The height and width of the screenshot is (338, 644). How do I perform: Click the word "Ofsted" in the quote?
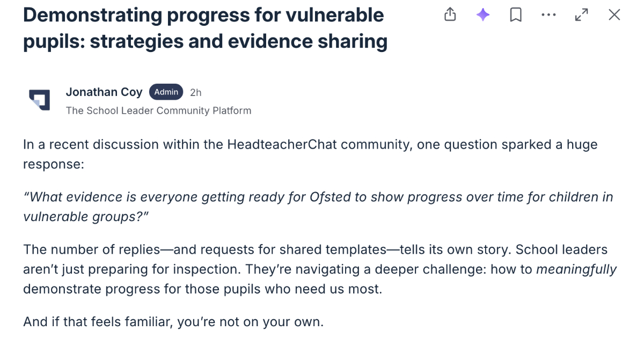pyautogui.click(x=330, y=197)
